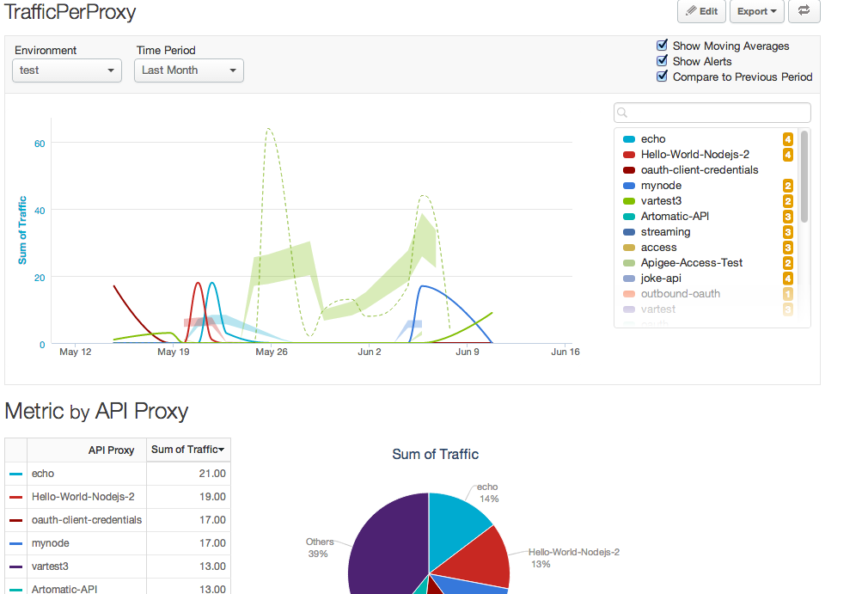This screenshot has height=594, width=868.
Task: Sort by the Sum of Traffic column header
Action: click(x=188, y=450)
